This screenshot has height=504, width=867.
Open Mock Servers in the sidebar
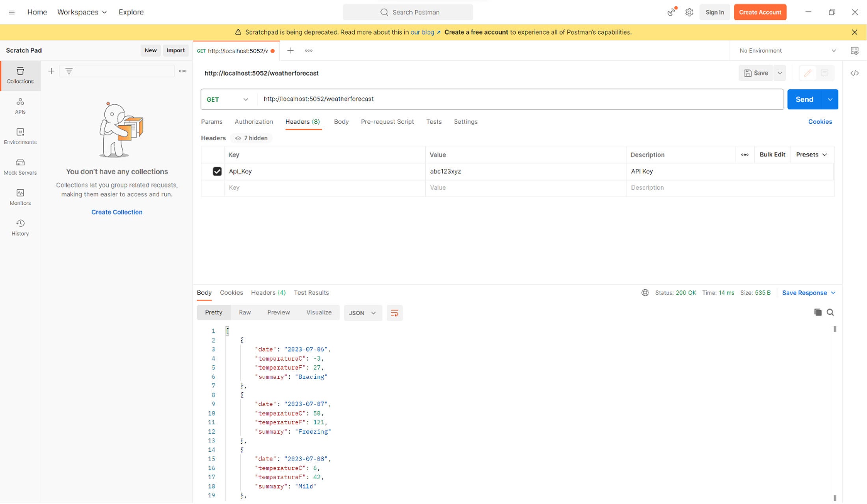click(20, 167)
